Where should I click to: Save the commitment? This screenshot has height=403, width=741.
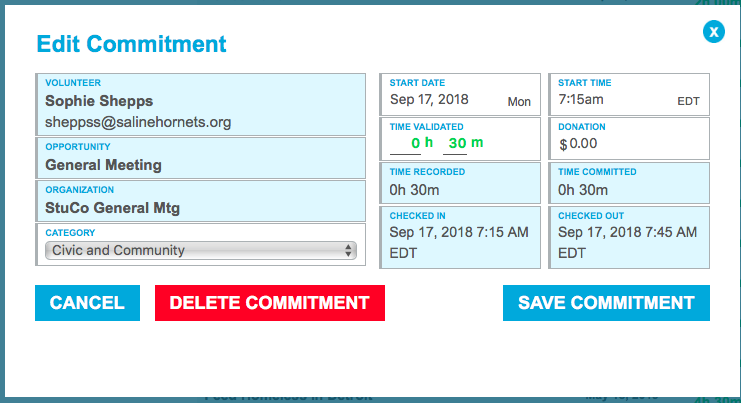pos(606,303)
